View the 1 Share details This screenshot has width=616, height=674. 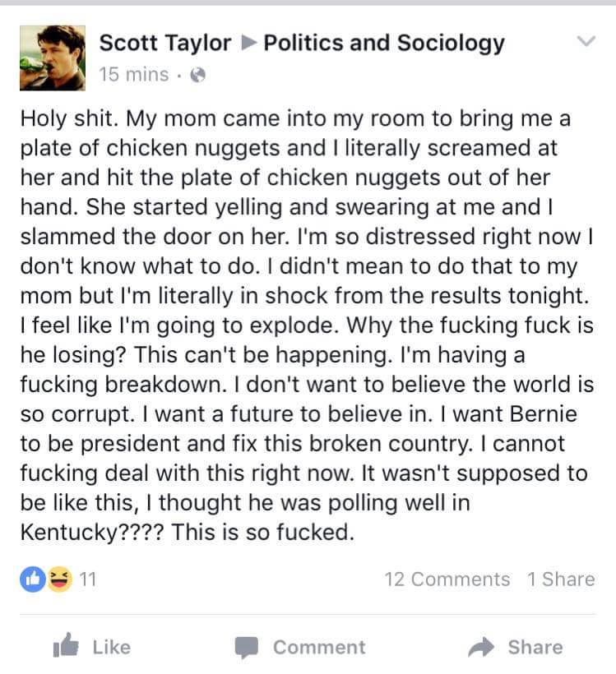(561, 579)
